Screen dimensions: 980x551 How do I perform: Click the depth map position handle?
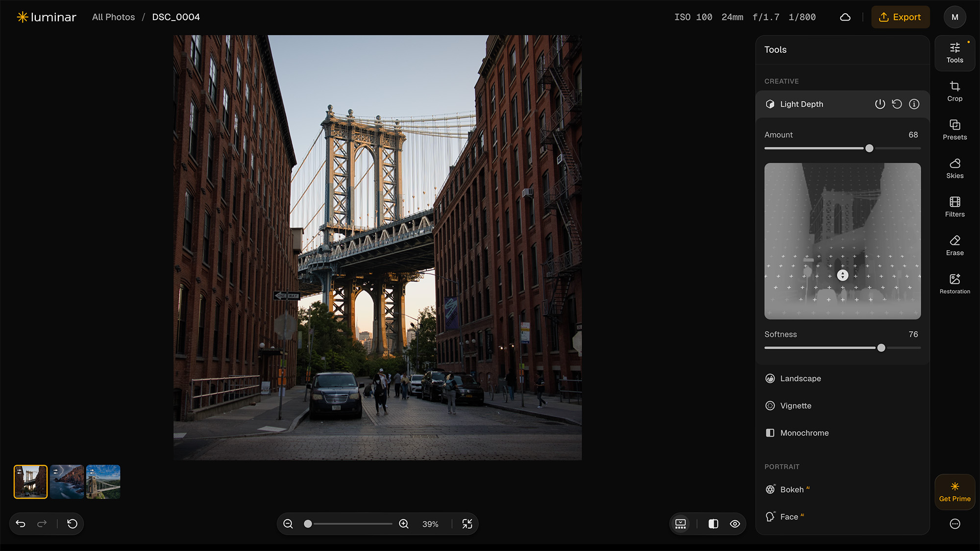842,275
